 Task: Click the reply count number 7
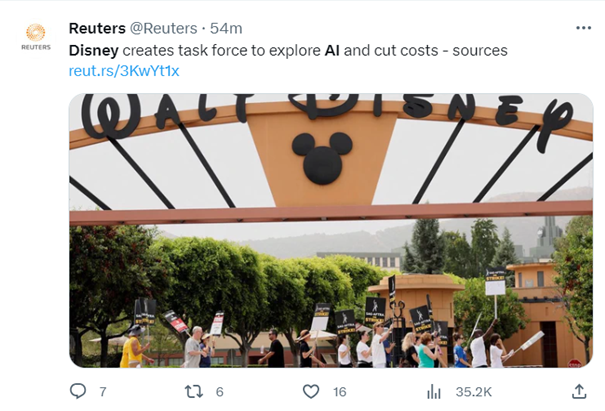(103, 392)
